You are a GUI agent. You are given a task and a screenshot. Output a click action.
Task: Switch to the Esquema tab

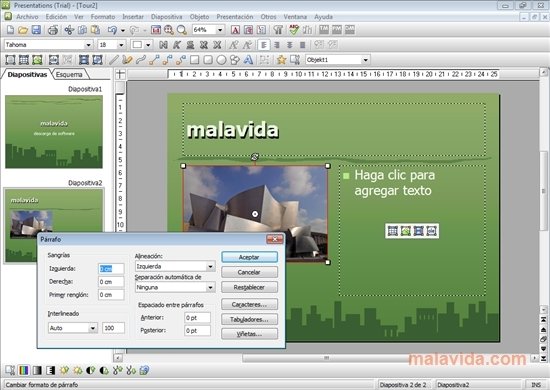click(69, 75)
